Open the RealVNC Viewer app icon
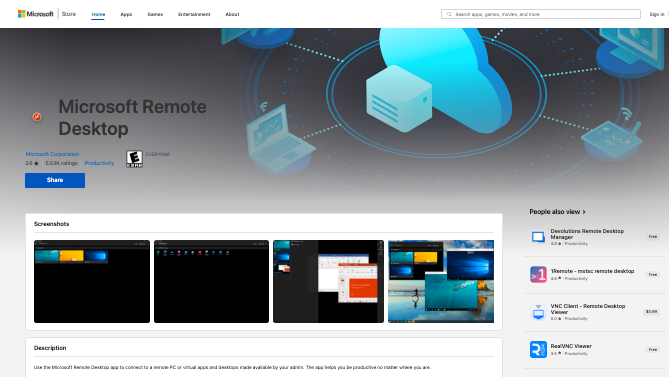Screen dimensions: 669x377 [538, 349]
